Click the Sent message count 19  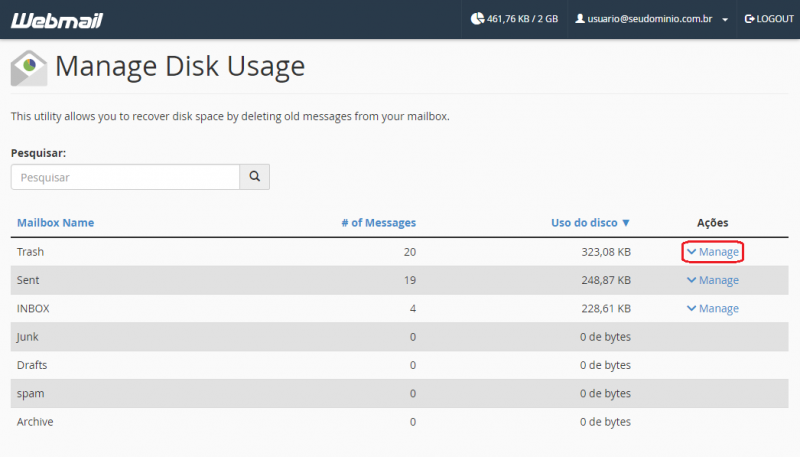(x=410, y=280)
